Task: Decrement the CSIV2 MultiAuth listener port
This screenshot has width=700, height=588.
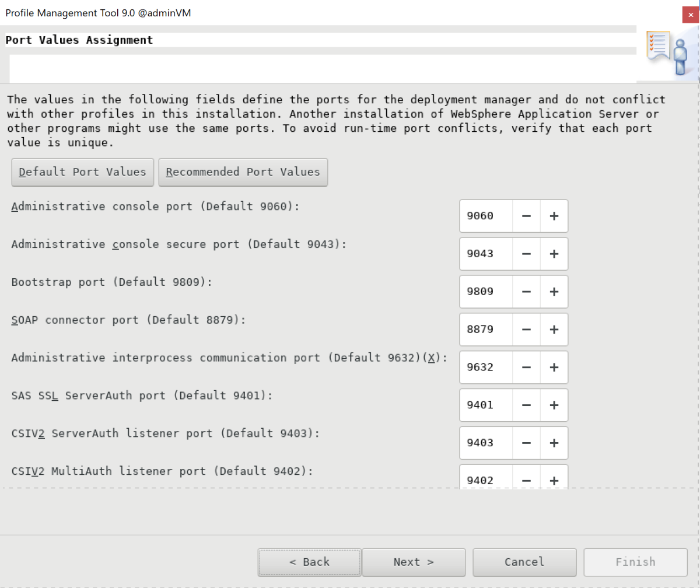Action: [x=526, y=479]
